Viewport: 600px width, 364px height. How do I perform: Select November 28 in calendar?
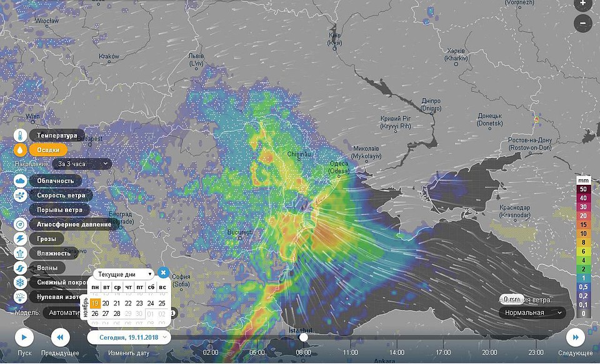tap(117, 313)
